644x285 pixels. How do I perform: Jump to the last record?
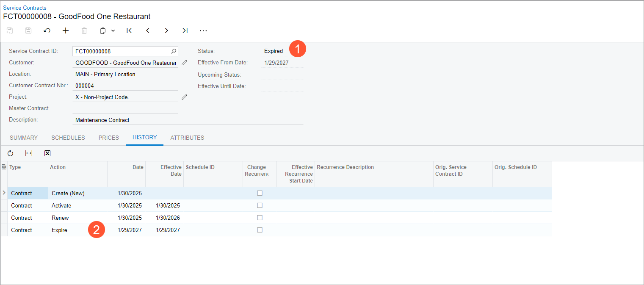pyautogui.click(x=185, y=30)
